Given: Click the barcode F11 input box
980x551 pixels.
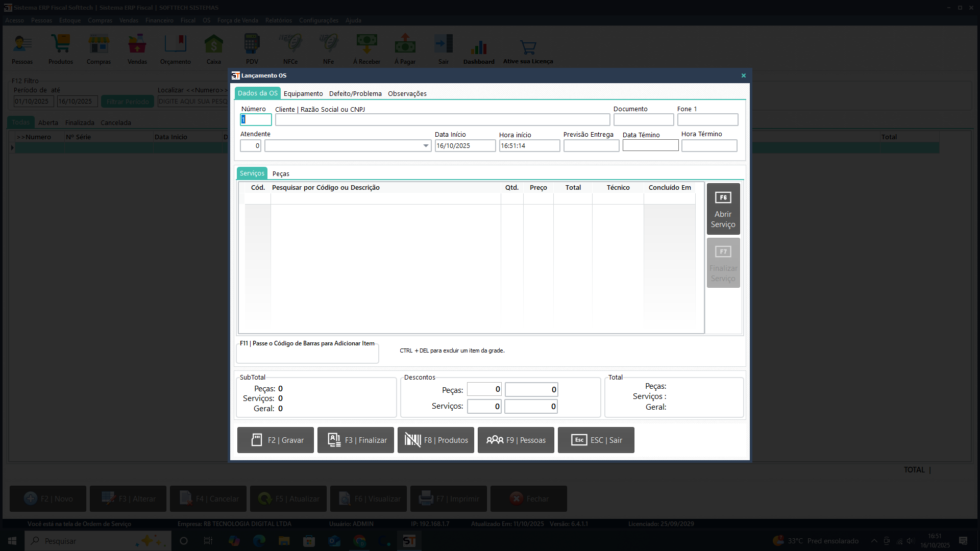Looking at the screenshot, I should point(307,355).
